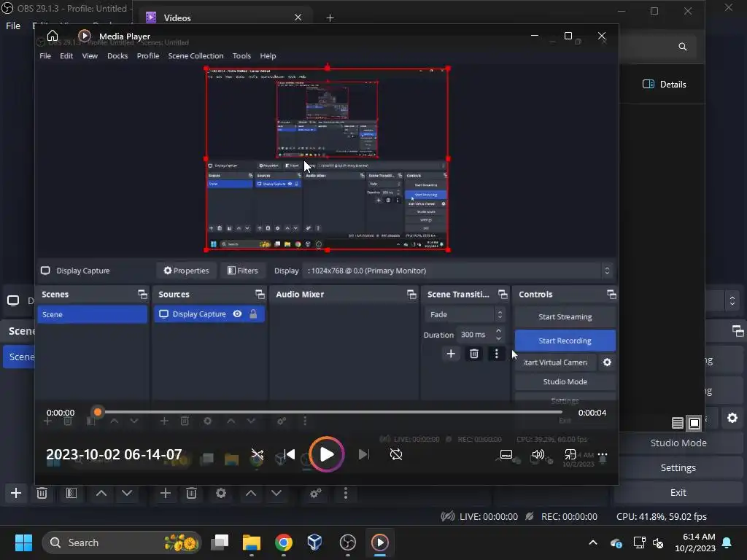Viewport: 747px width, 560px height.
Task: Open audio mixer three-dot menu in background OBS
Action: tap(346, 494)
